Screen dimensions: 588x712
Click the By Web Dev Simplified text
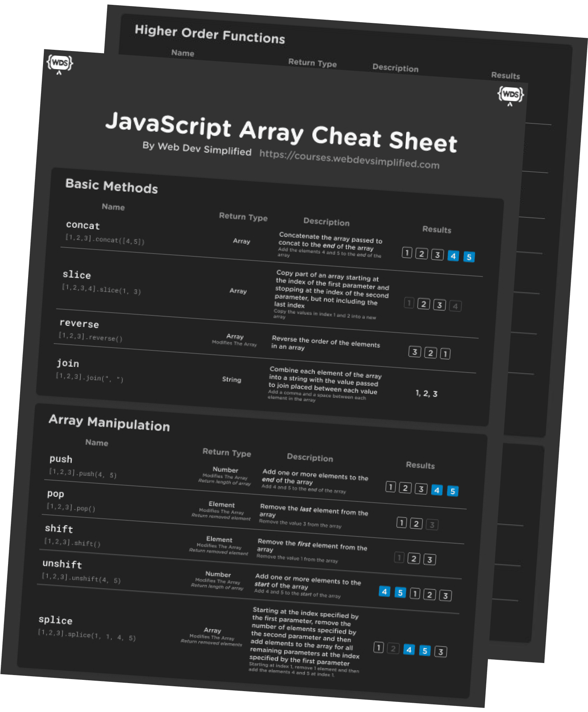(x=197, y=148)
